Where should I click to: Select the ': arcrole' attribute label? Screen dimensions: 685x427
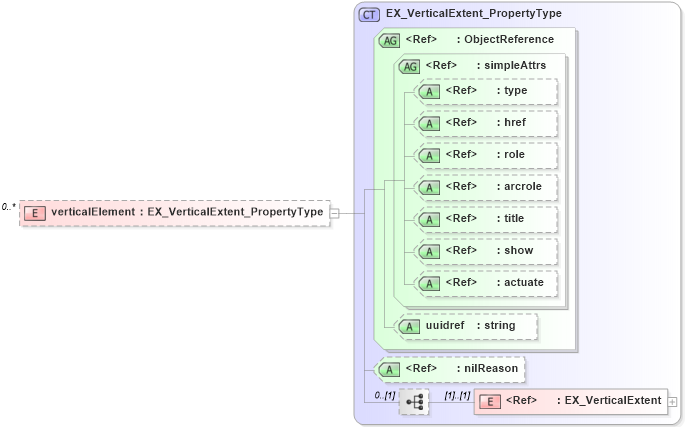(x=519, y=186)
